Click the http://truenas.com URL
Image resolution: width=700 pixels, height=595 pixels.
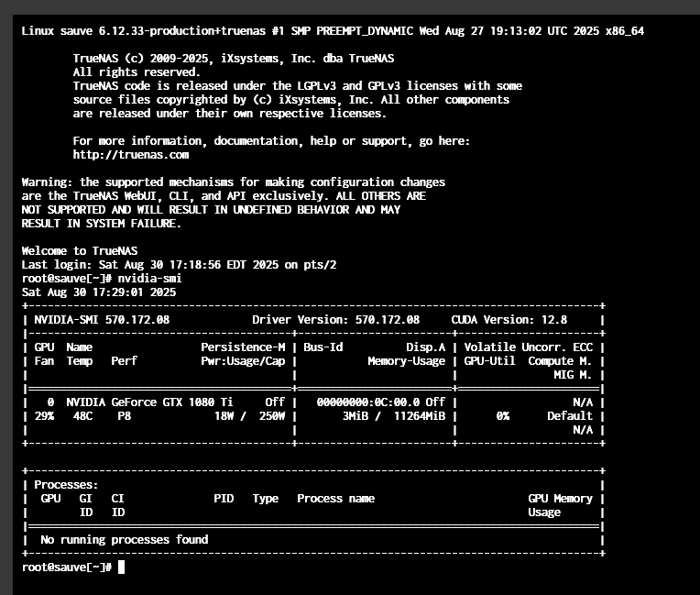click(130, 155)
